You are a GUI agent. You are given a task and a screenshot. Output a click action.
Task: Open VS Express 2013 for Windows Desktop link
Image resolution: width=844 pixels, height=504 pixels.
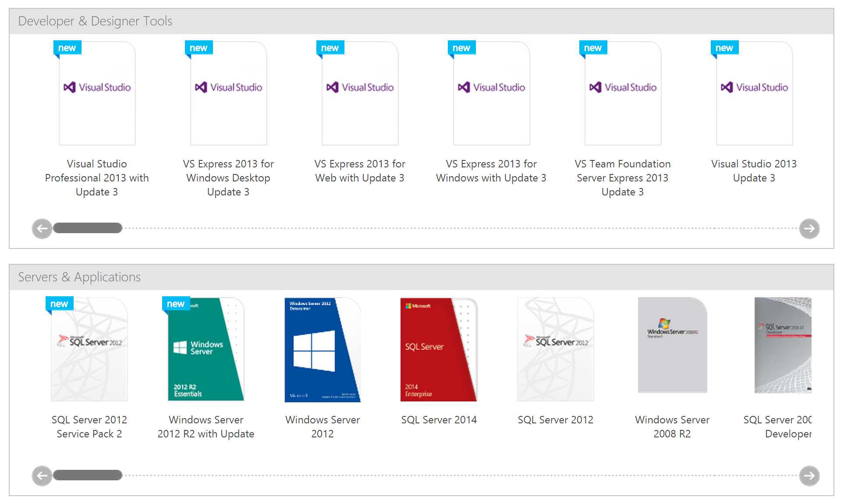228,177
